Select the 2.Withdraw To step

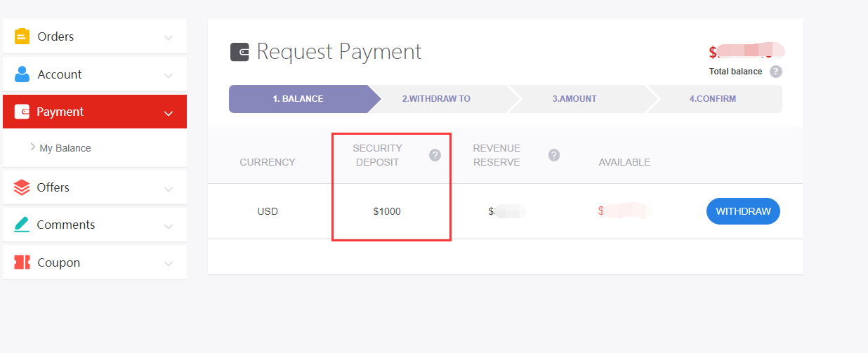pos(436,99)
